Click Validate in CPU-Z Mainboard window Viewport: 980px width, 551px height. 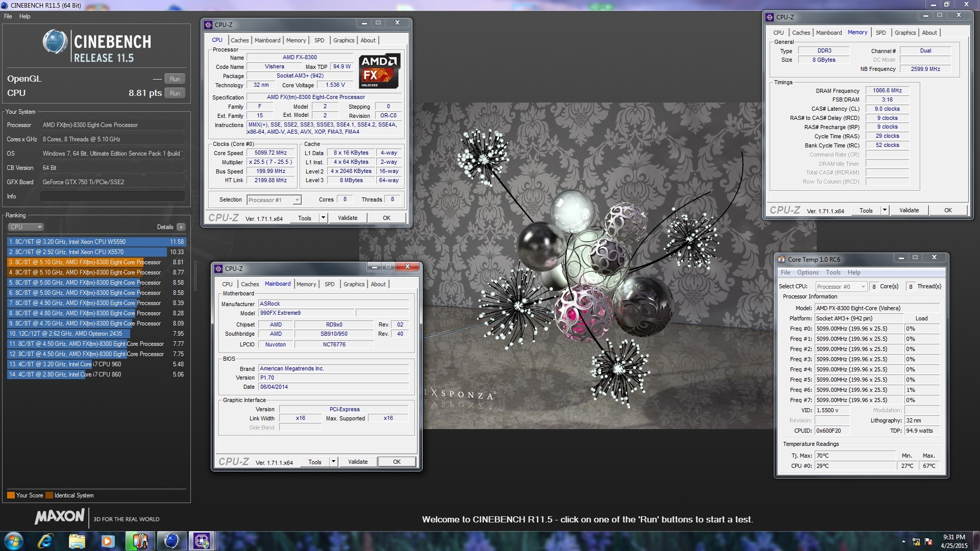[358, 462]
